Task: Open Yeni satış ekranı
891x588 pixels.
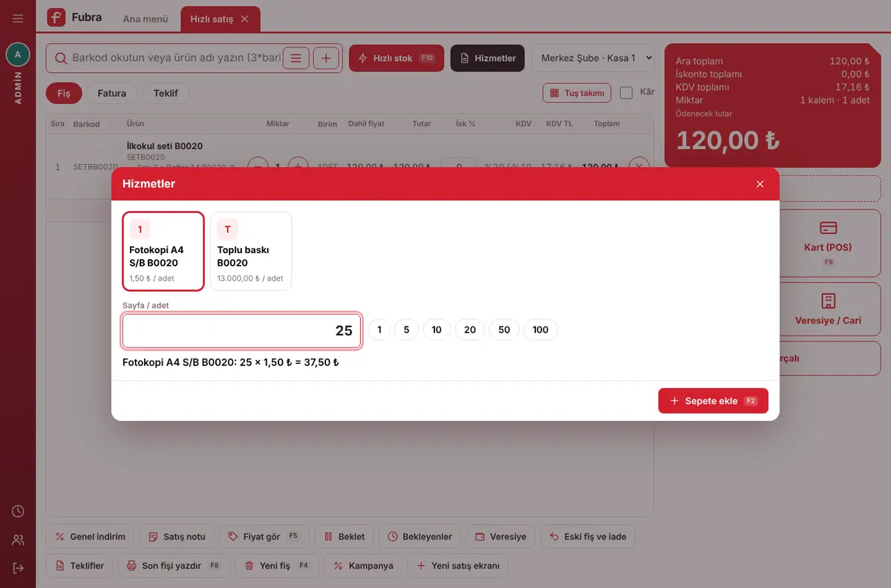Action: coord(458,566)
